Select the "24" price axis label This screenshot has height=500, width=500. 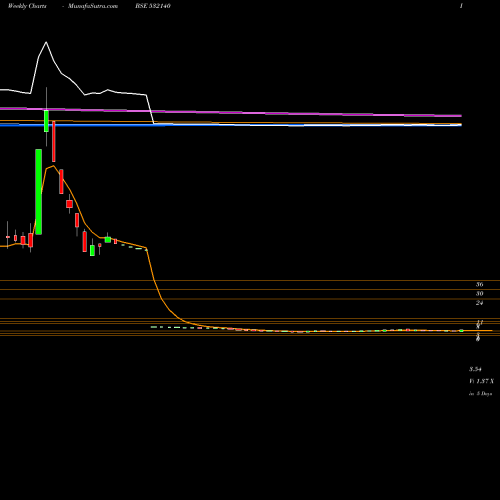pos(479,303)
